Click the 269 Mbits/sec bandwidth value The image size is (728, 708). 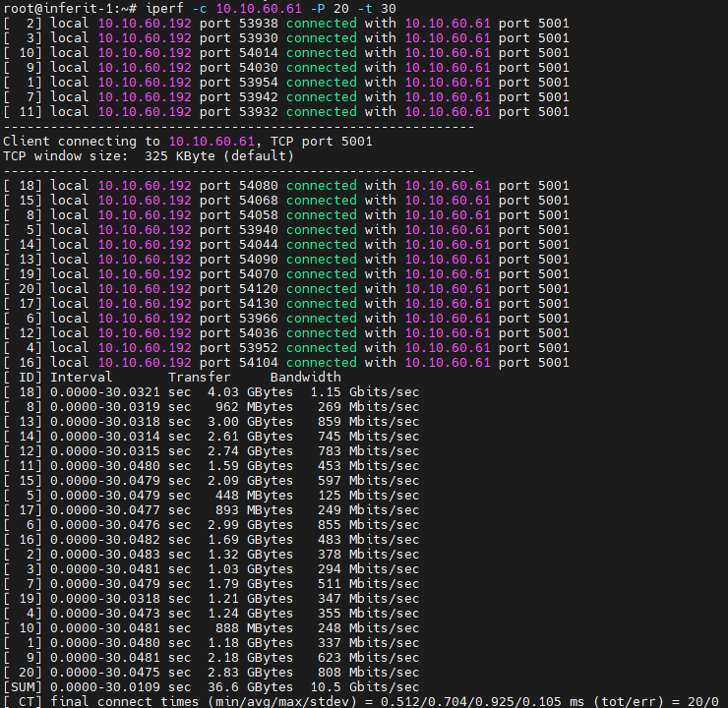(x=369, y=407)
